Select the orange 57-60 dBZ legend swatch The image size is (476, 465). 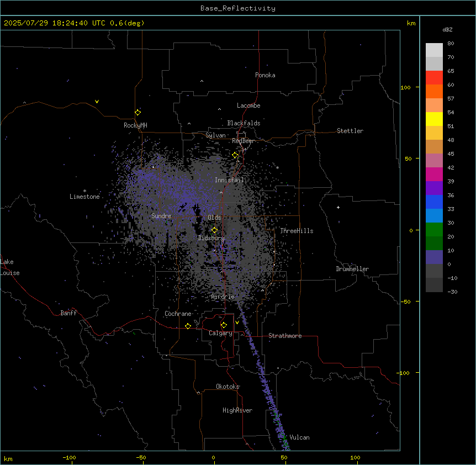click(434, 91)
